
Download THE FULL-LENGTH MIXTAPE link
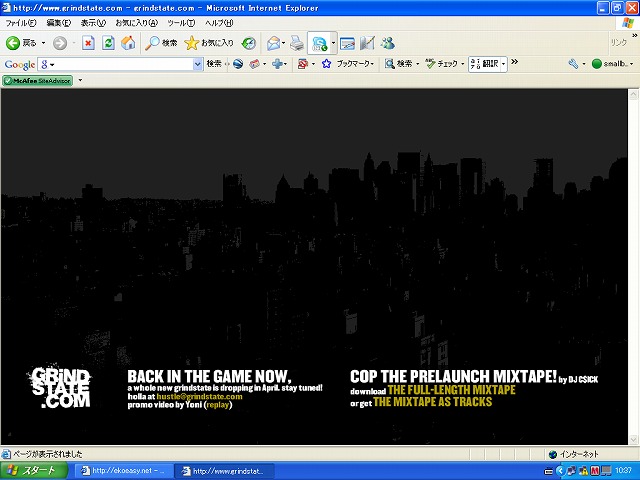tap(451, 390)
